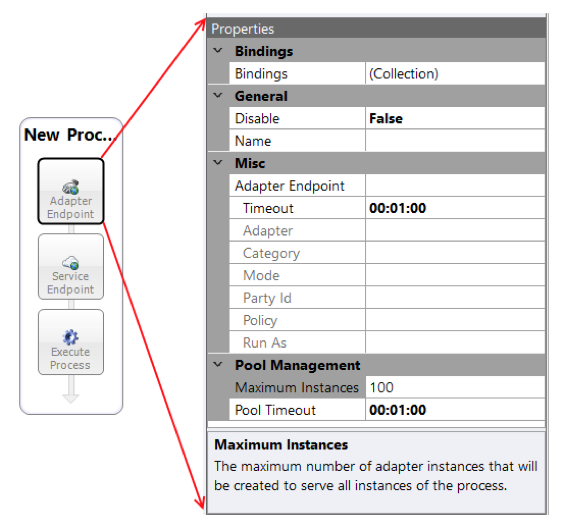Click the empty Name value field
Image resolution: width=564 pixels, height=529 pixels.
click(x=455, y=141)
